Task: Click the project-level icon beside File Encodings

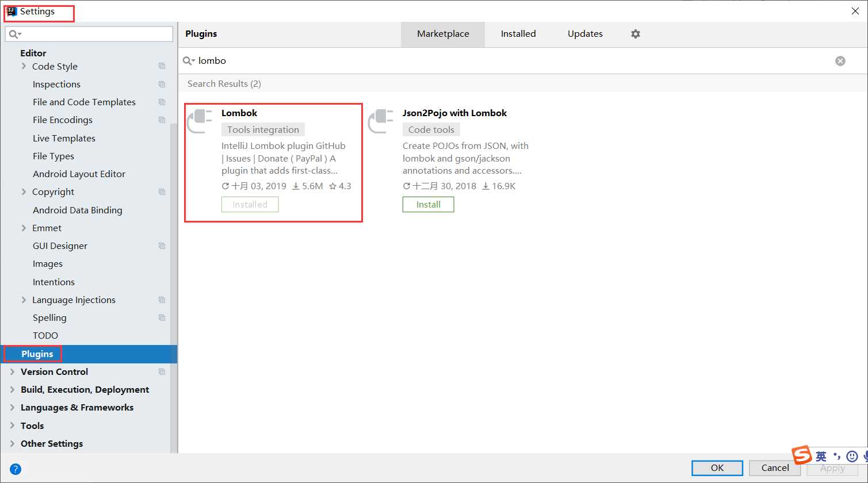Action: [162, 120]
